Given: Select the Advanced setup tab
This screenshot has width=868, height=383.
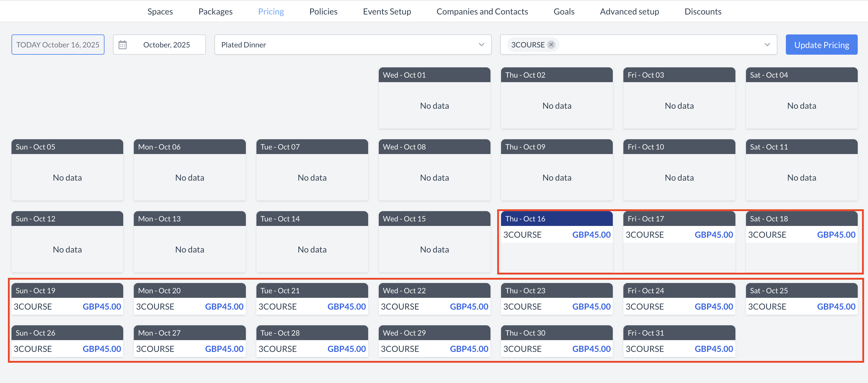Looking at the screenshot, I should point(629,11).
